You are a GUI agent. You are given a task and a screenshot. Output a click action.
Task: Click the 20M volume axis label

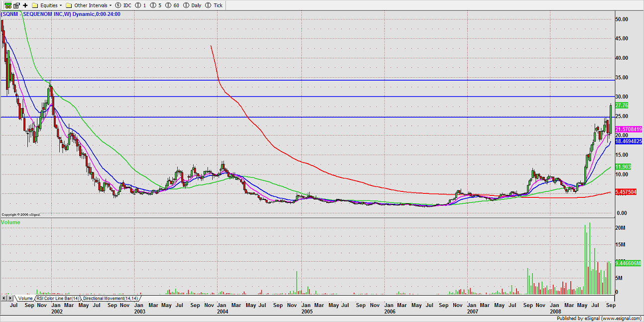621,227
